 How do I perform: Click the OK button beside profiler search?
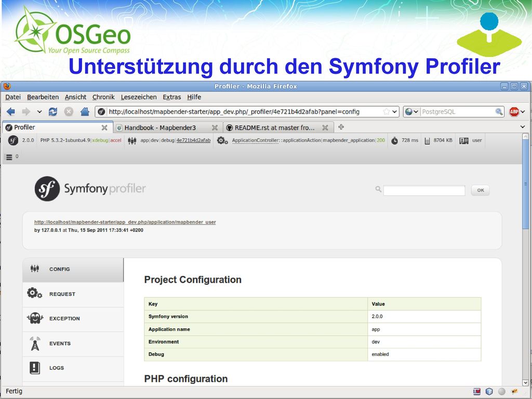[481, 190]
